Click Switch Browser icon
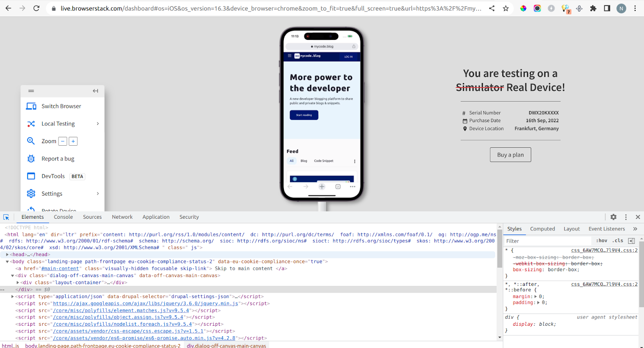Image resolution: width=644 pixels, height=348 pixels. [31, 106]
